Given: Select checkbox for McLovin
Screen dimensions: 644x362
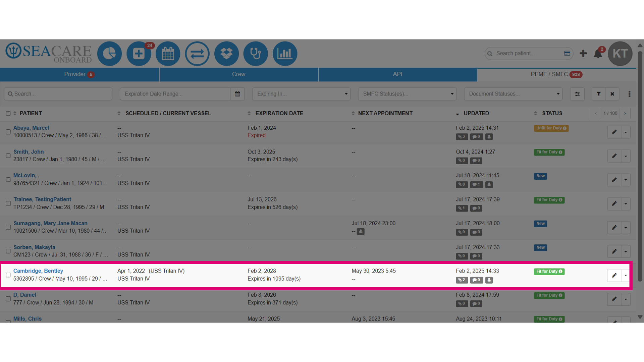Looking at the screenshot, I should click(8, 179).
